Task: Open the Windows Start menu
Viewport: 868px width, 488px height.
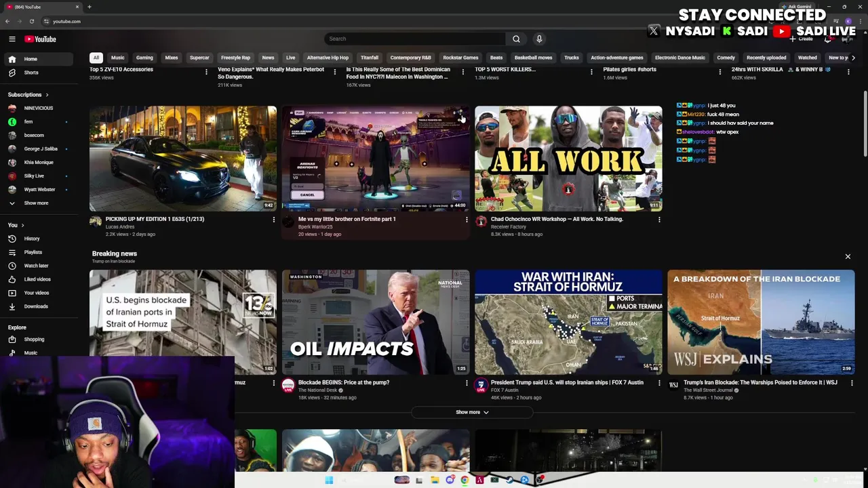Action: tap(329, 480)
